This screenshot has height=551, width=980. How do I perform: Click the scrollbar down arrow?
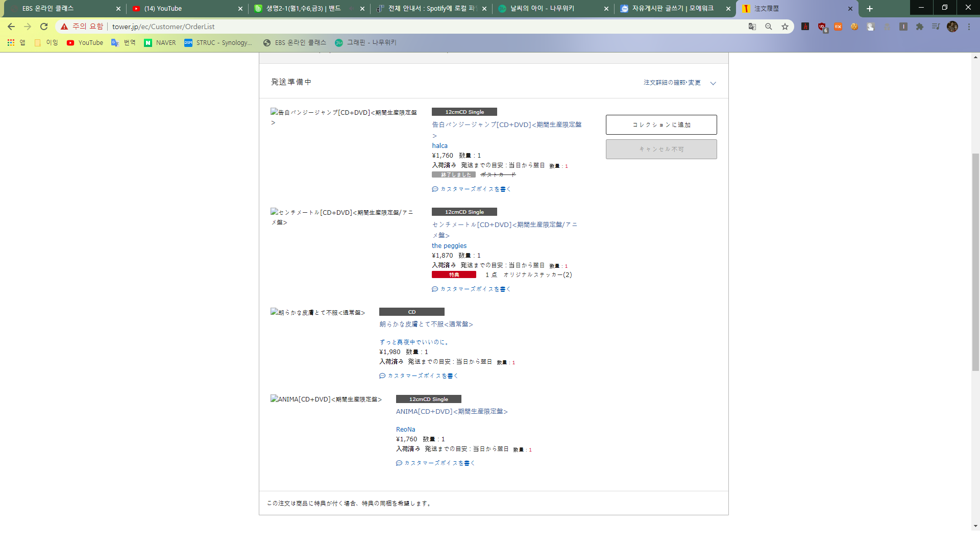975,526
